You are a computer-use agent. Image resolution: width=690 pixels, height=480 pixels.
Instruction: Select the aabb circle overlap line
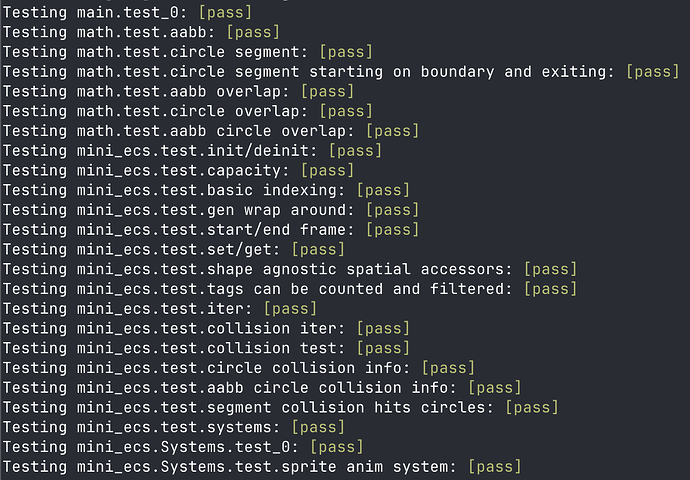click(211, 131)
